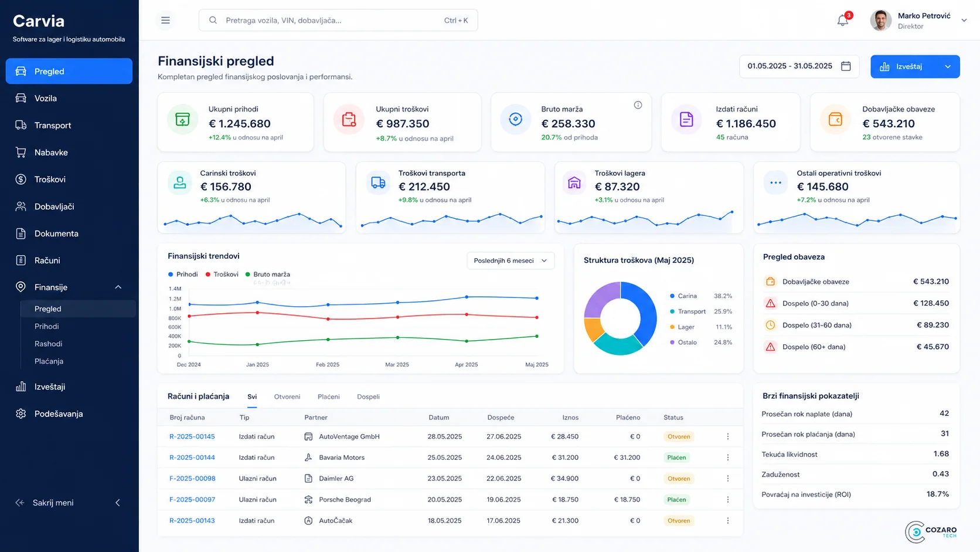This screenshot has height=552, width=980.
Task: Open Dobavljači in the sidebar
Action: [69, 206]
